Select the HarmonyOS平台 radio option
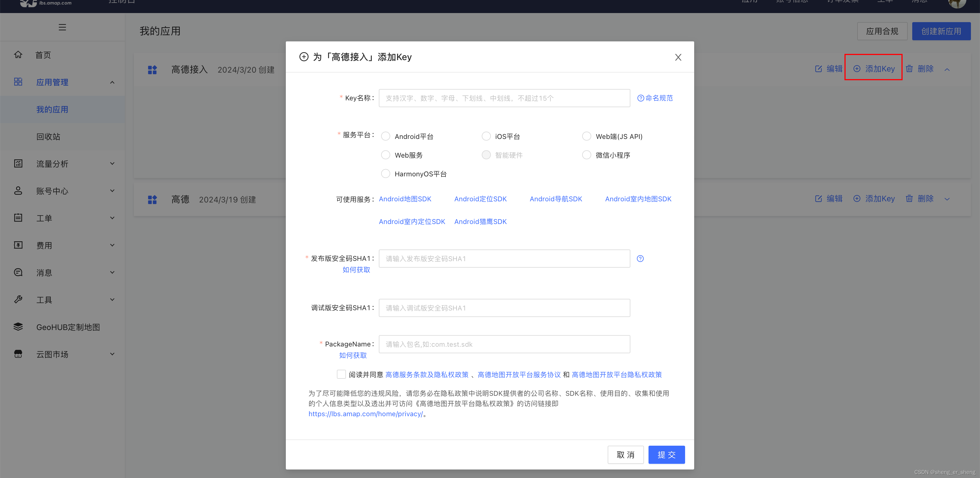980x478 pixels. (x=385, y=174)
